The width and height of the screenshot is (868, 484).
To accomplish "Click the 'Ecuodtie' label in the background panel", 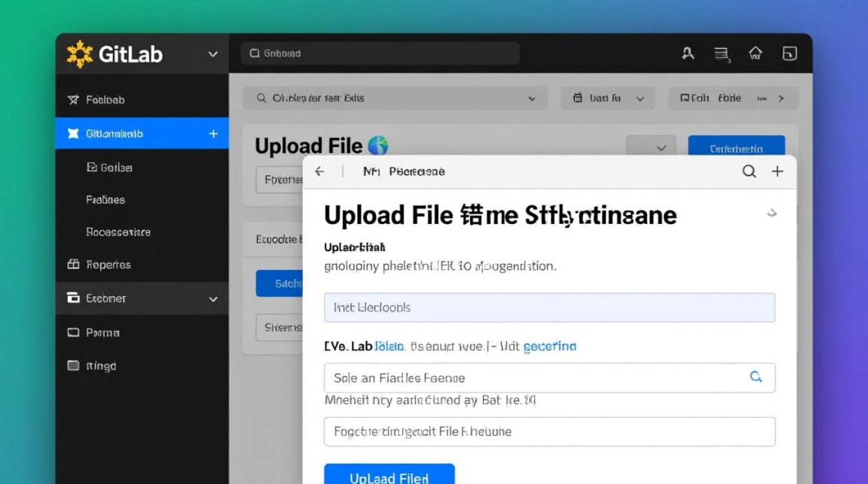I will tap(279, 239).
